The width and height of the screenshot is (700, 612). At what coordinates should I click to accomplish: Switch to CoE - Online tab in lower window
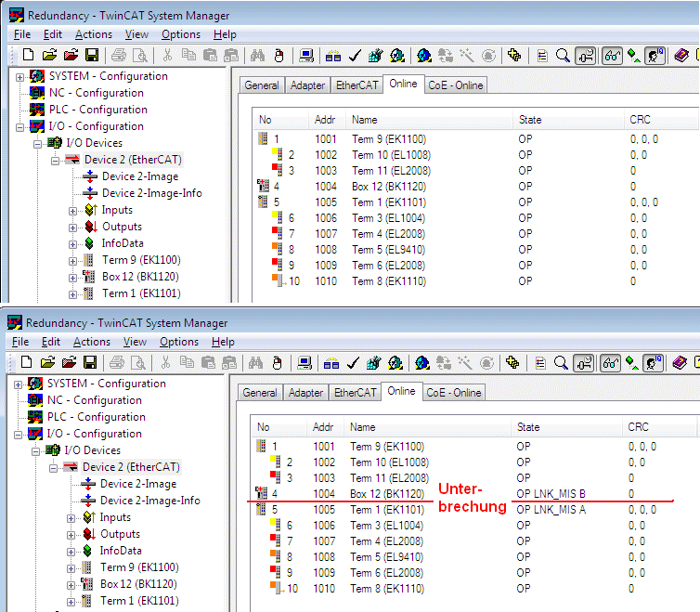point(454,393)
